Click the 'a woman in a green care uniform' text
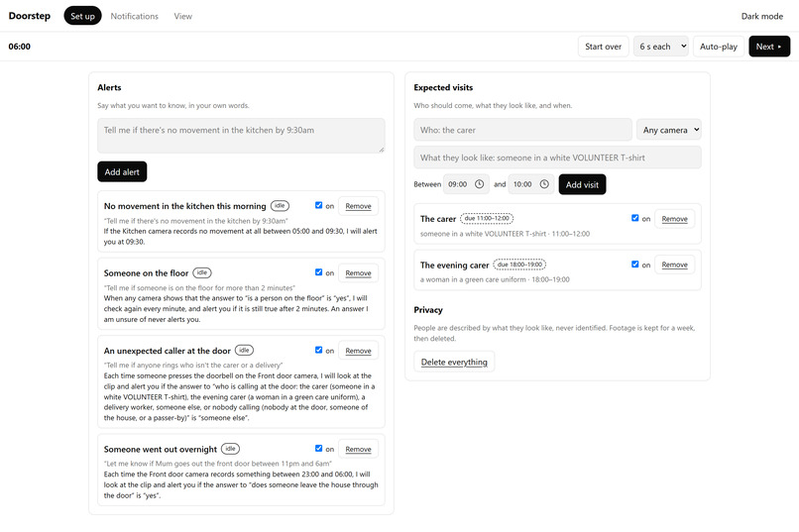 (473, 279)
